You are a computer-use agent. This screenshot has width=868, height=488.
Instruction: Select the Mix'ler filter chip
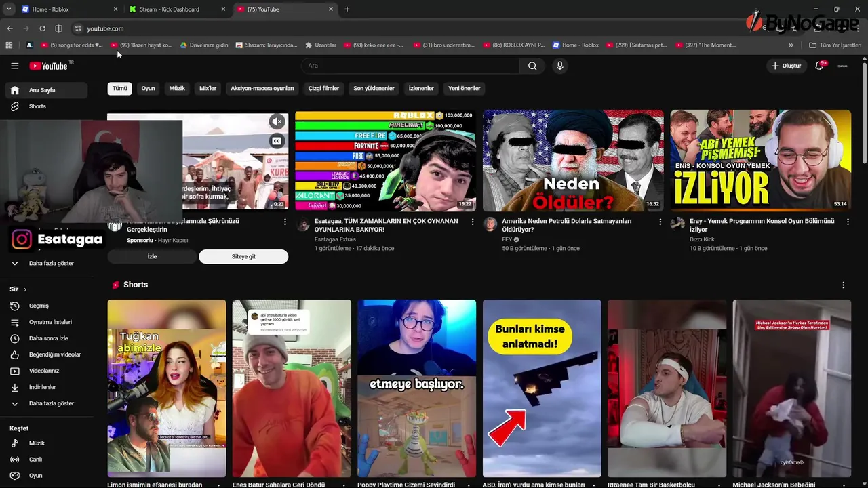[x=208, y=88]
